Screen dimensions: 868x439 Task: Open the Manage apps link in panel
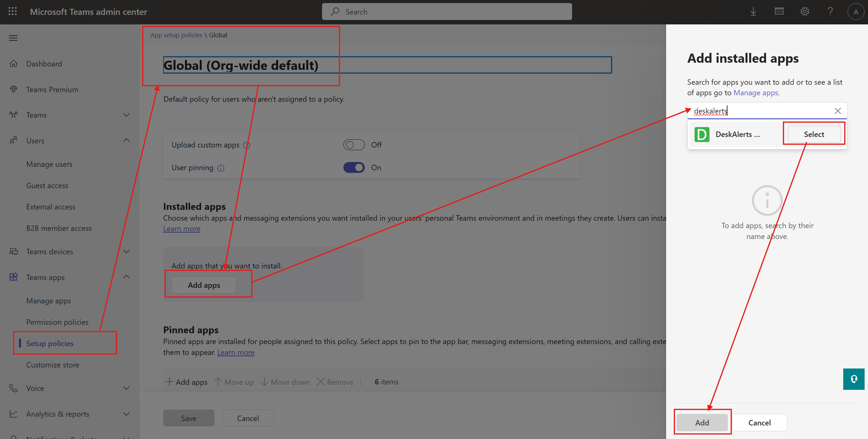[755, 93]
